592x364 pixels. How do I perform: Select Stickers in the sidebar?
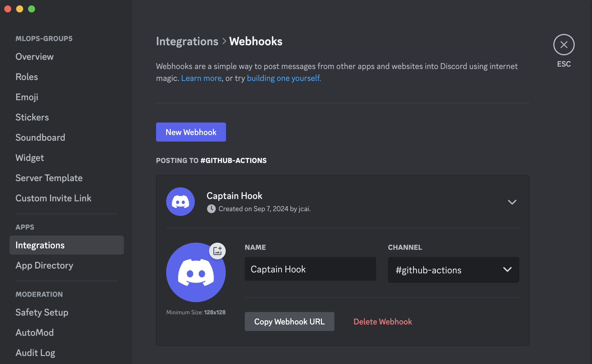32,117
